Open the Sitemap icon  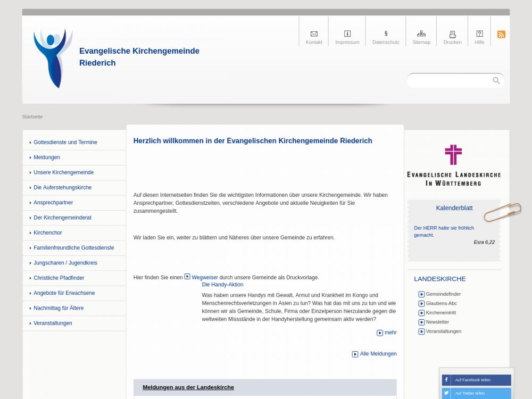coord(421,34)
